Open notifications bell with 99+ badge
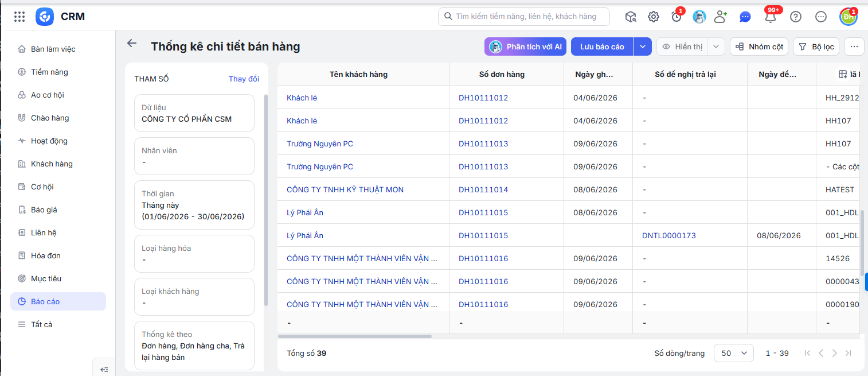 click(771, 17)
